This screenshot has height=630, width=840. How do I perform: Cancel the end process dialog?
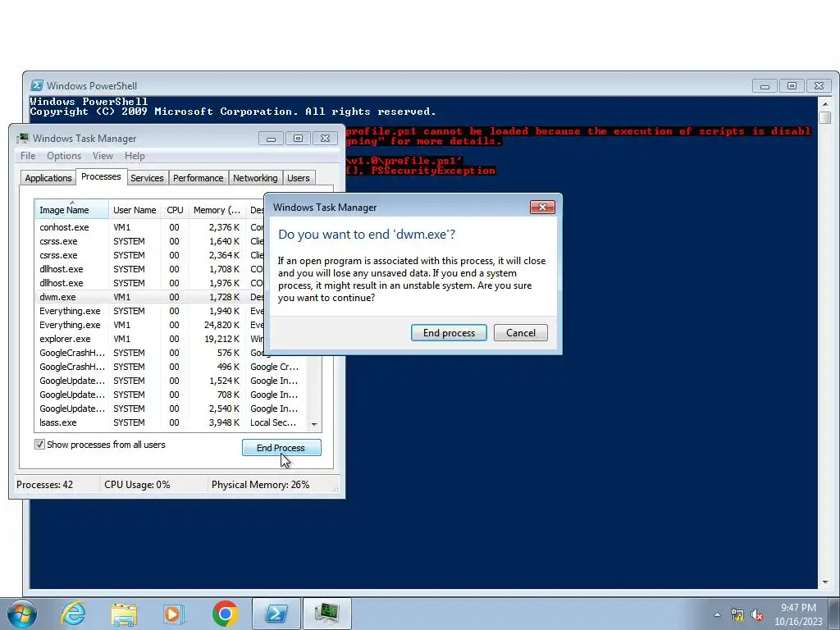click(x=520, y=333)
